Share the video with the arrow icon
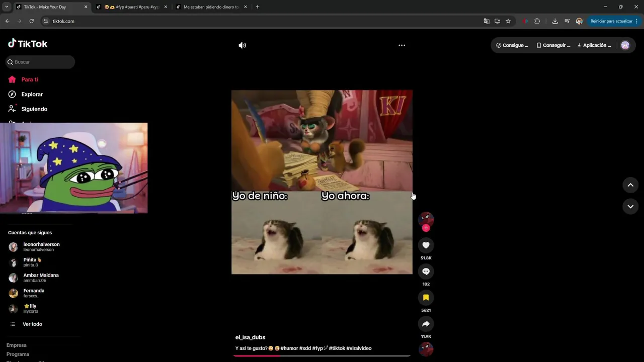The image size is (644, 362). point(426,324)
